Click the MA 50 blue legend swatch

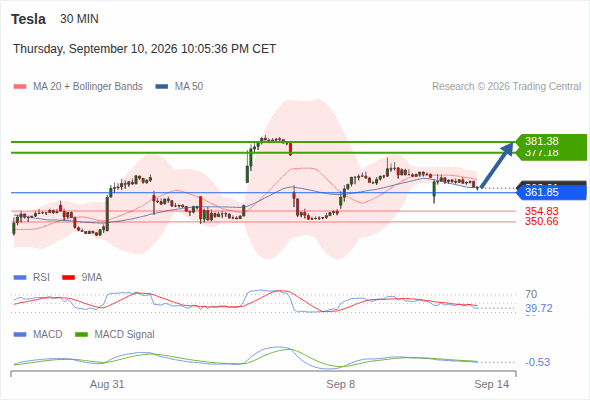pyautogui.click(x=162, y=87)
